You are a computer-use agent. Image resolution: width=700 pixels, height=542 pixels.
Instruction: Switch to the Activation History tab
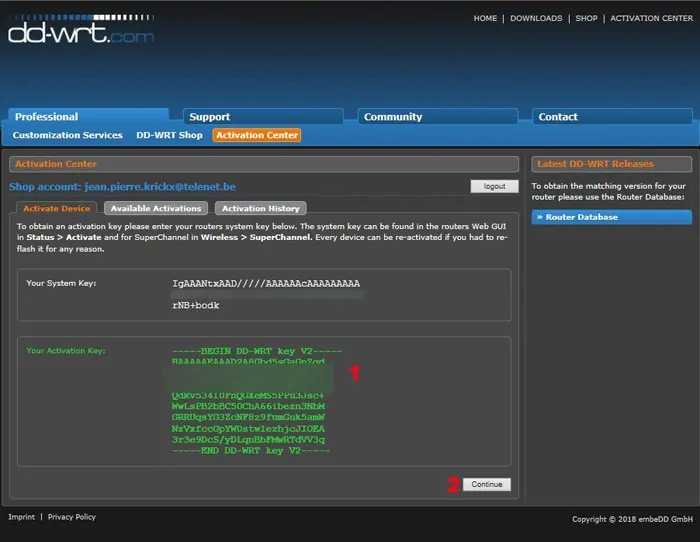click(261, 208)
